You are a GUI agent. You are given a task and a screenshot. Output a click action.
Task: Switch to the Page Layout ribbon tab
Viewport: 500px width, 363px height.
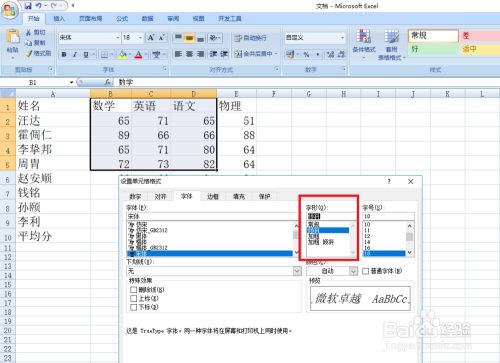pos(90,19)
